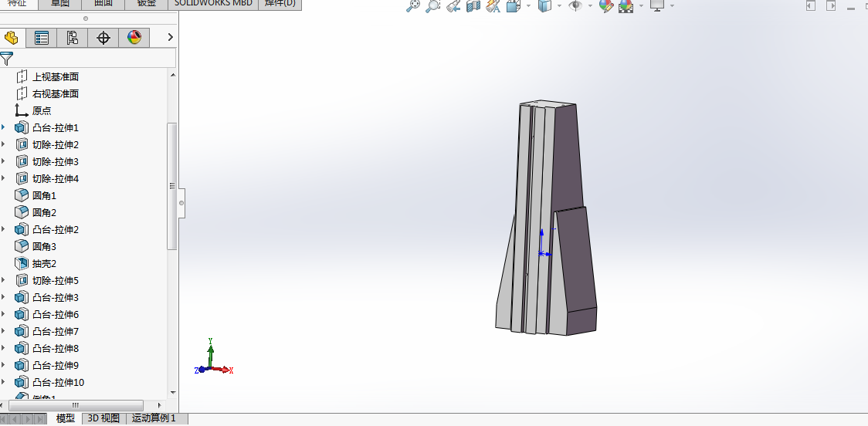Open the View Settings dropdown arrow
The image size is (868, 426).
(672, 6)
